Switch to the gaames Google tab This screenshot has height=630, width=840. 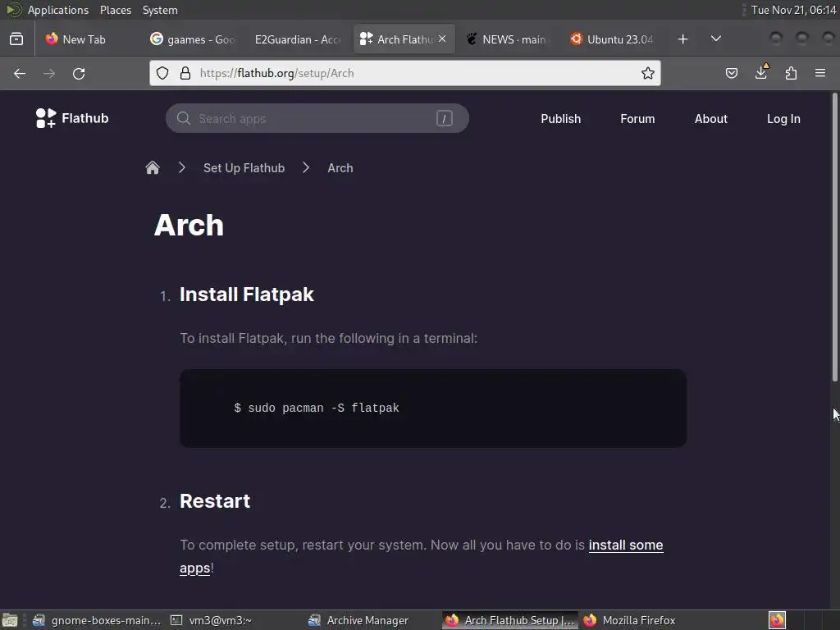tap(193, 39)
